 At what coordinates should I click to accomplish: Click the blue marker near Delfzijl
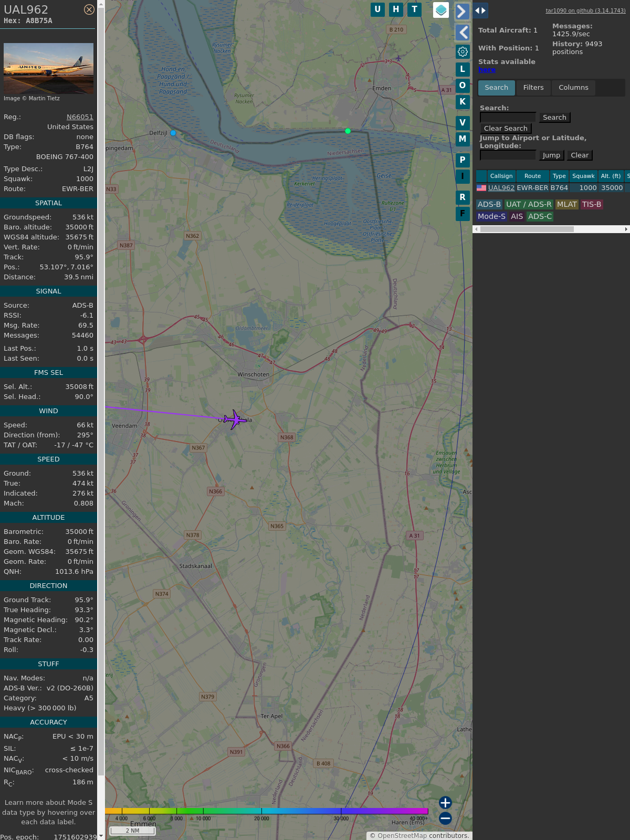pyautogui.click(x=173, y=133)
